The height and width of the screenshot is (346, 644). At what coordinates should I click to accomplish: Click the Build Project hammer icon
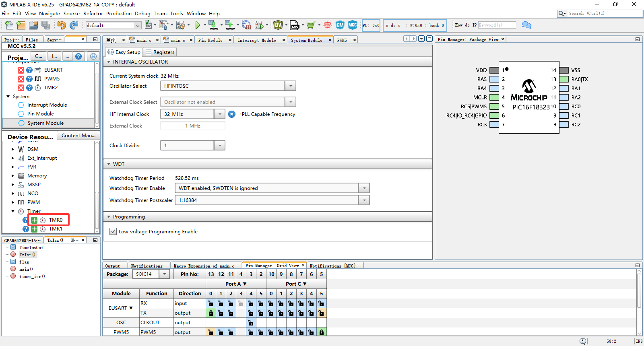click(163, 25)
